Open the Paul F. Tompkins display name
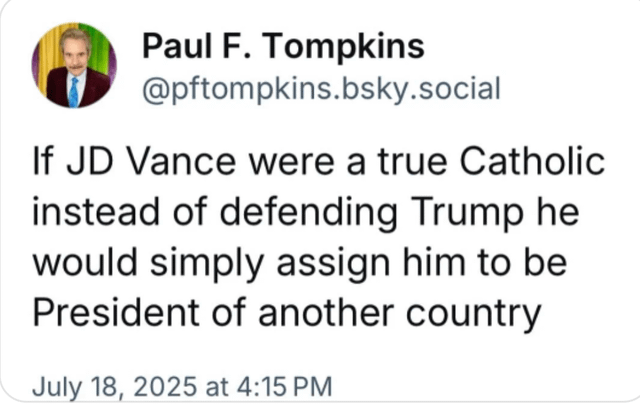This screenshot has height=404, width=640. (x=283, y=46)
